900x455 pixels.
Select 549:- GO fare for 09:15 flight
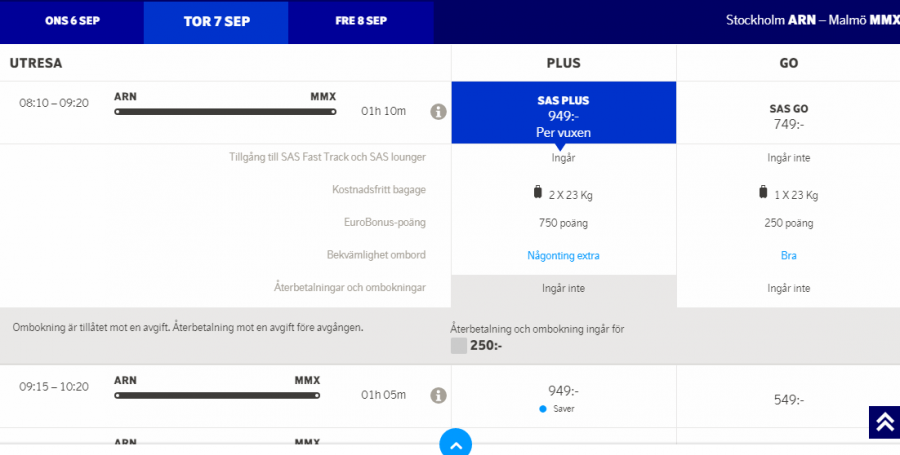coord(788,399)
